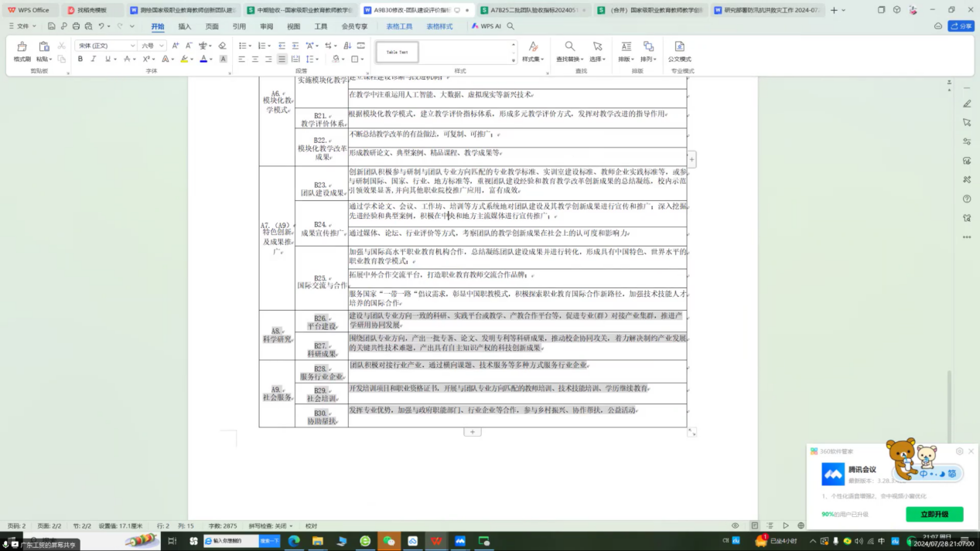Image resolution: width=980 pixels, height=551 pixels.
Task: Click the blue 分享 share button
Action: coord(961,26)
